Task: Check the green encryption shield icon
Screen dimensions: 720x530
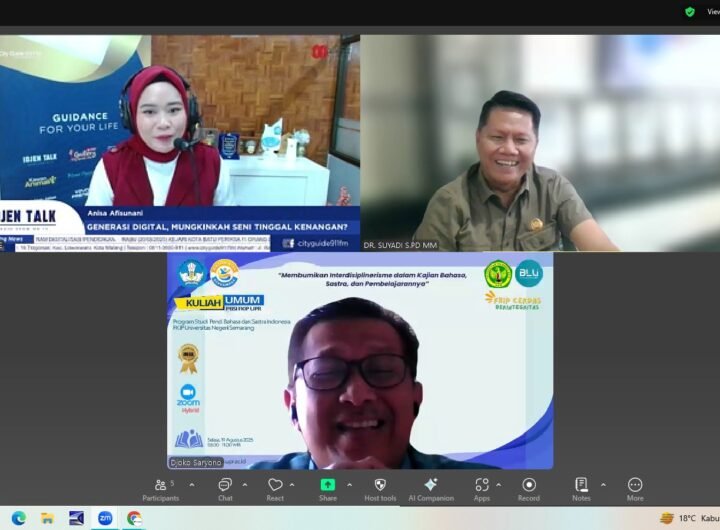Action: (x=690, y=12)
